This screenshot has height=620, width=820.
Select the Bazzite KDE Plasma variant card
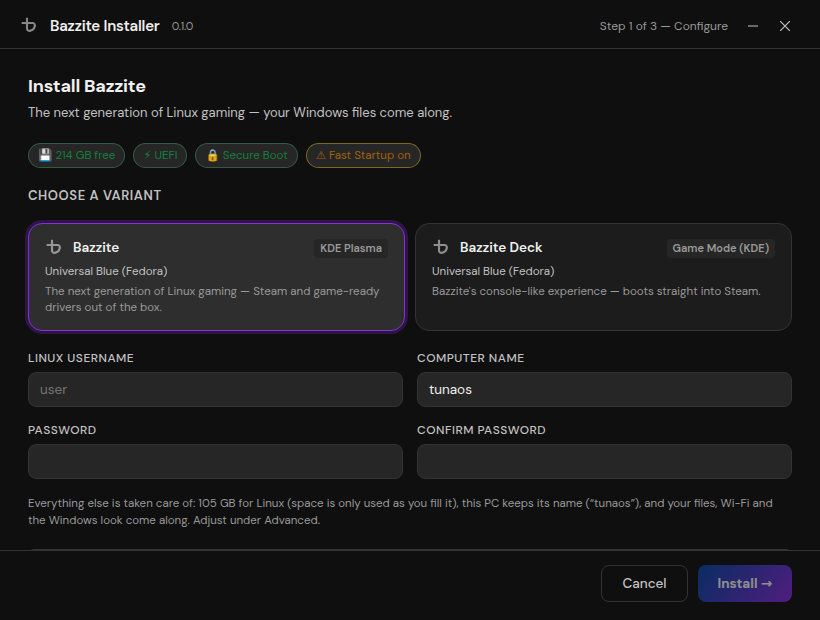[x=217, y=277]
